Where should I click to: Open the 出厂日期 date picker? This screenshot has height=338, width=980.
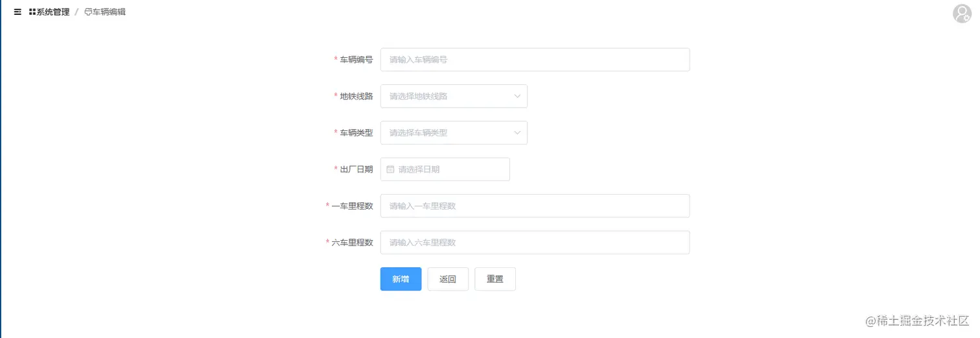click(445, 169)
